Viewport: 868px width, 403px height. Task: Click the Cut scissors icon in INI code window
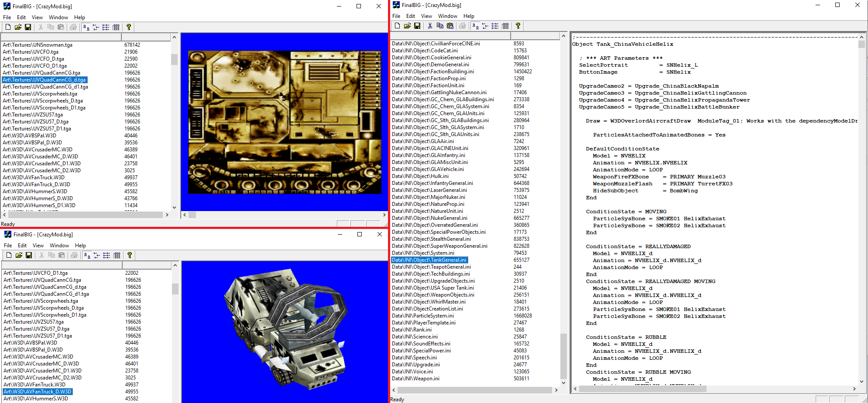tap(430, 26)
